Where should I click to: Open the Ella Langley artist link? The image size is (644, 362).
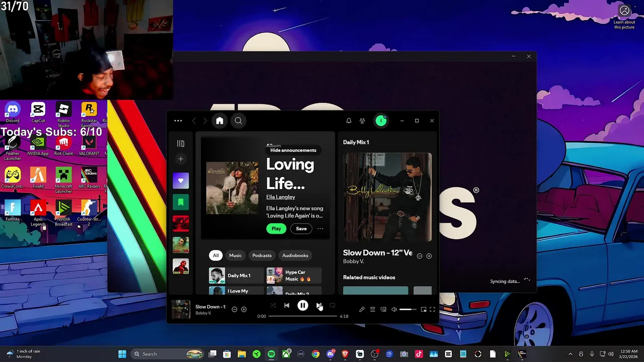tap(281, 197)
